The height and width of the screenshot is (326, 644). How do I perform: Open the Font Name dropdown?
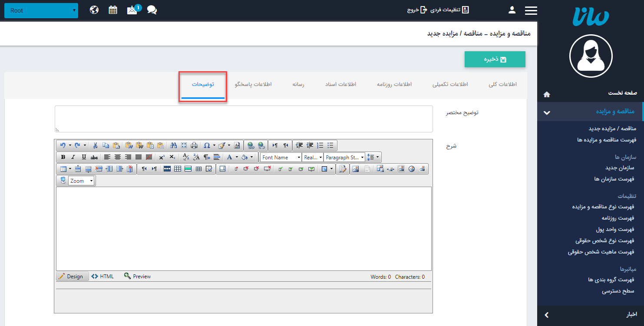pos(281,157)
